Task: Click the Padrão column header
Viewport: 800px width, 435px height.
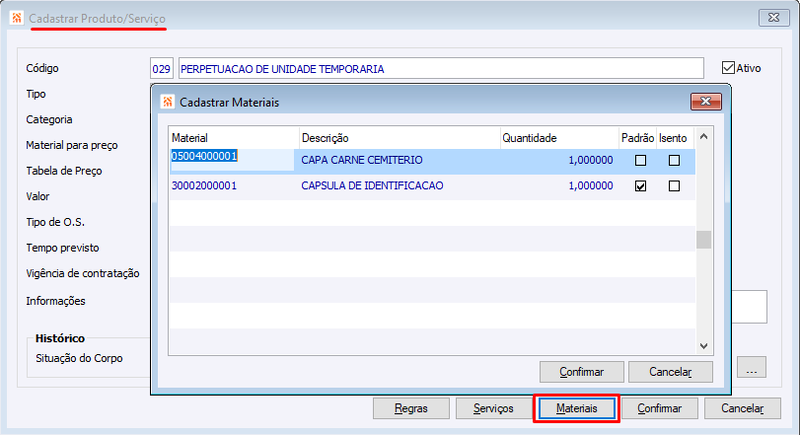Action: pyautogui.click(x=637, y=138)
